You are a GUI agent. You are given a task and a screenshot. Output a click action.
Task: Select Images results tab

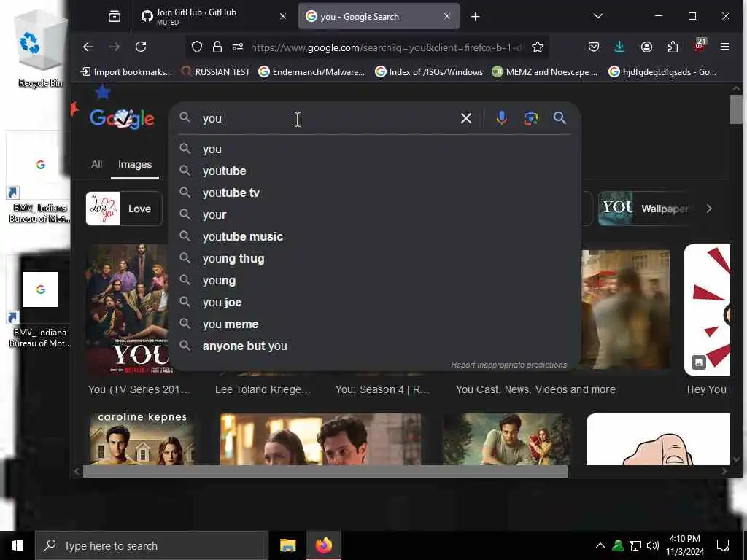[135, 164]
